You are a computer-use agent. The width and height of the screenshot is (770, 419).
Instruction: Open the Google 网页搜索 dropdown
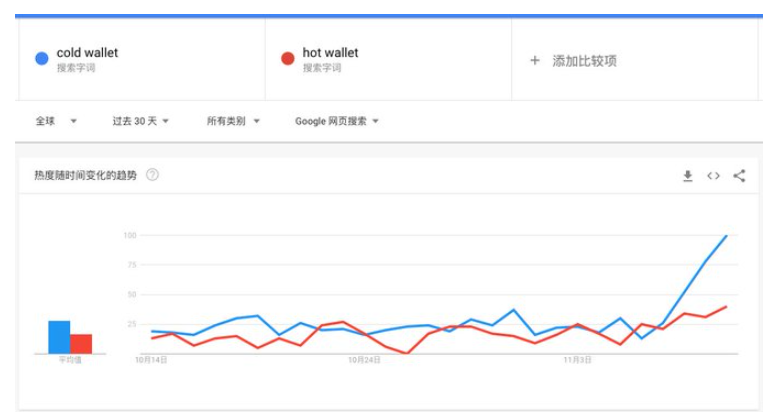coord(337,121)
